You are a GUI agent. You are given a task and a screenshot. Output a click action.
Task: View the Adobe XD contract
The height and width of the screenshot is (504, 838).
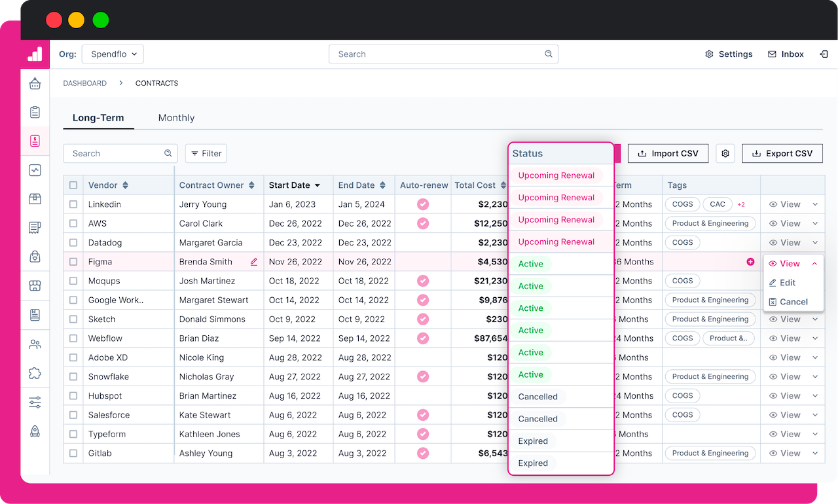coord(784,357)
